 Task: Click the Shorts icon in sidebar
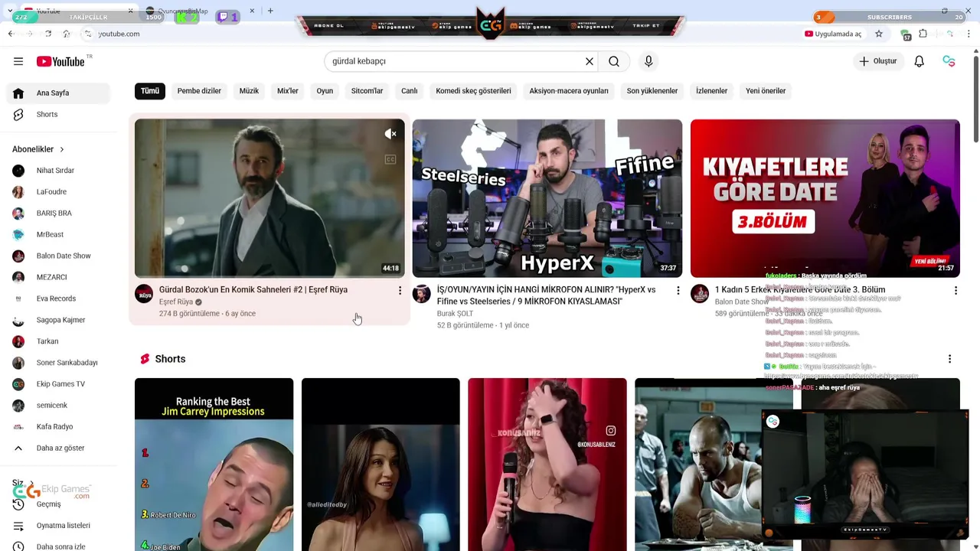(x=18, y=114)
